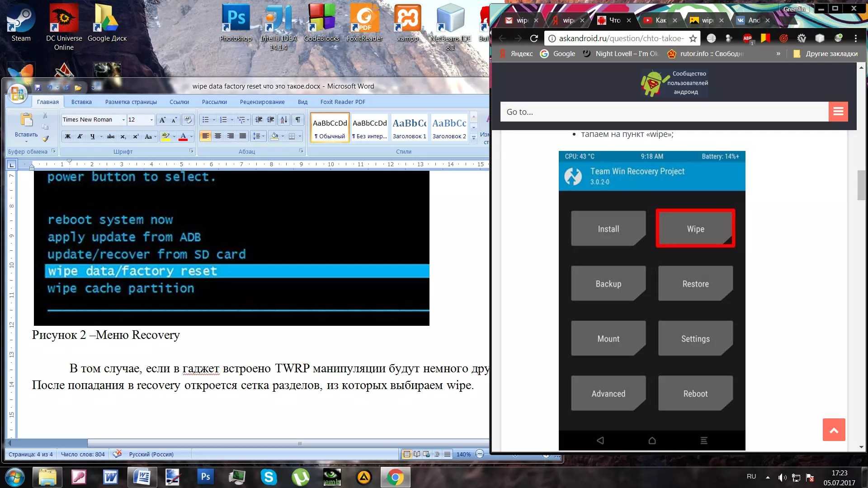
Task: Toggle italic (К) formatting
Action: click(80, 136)
